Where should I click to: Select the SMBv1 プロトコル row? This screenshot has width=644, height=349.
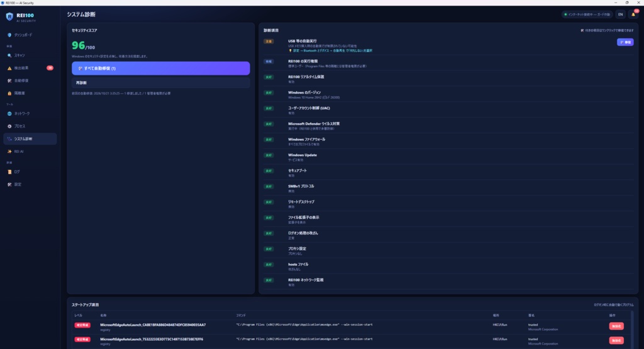[448, 187]
